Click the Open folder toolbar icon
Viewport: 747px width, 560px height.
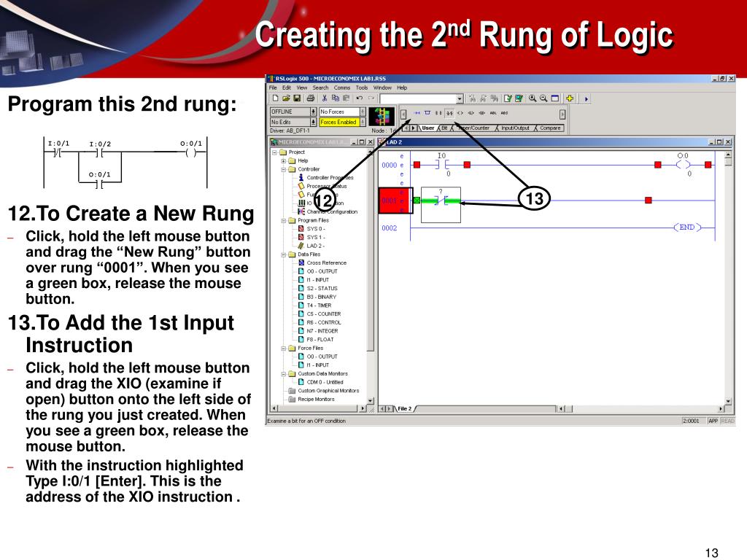[286, 98]
